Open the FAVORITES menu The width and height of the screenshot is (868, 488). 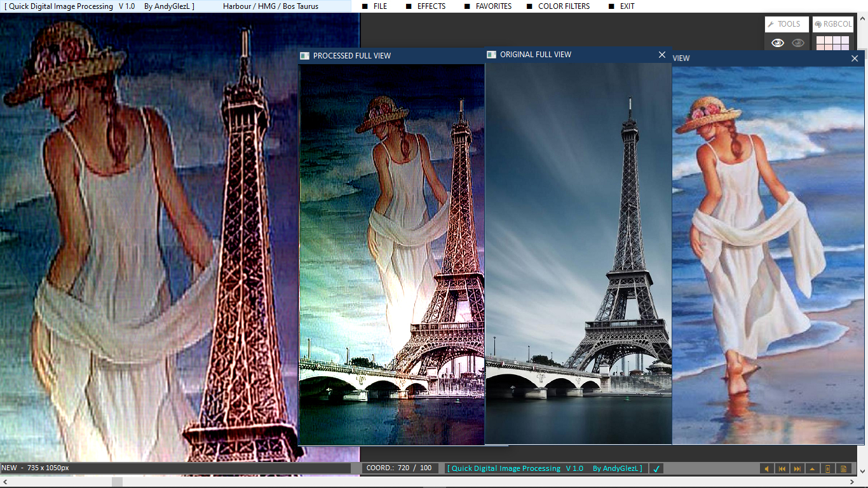tap(494, 6)
